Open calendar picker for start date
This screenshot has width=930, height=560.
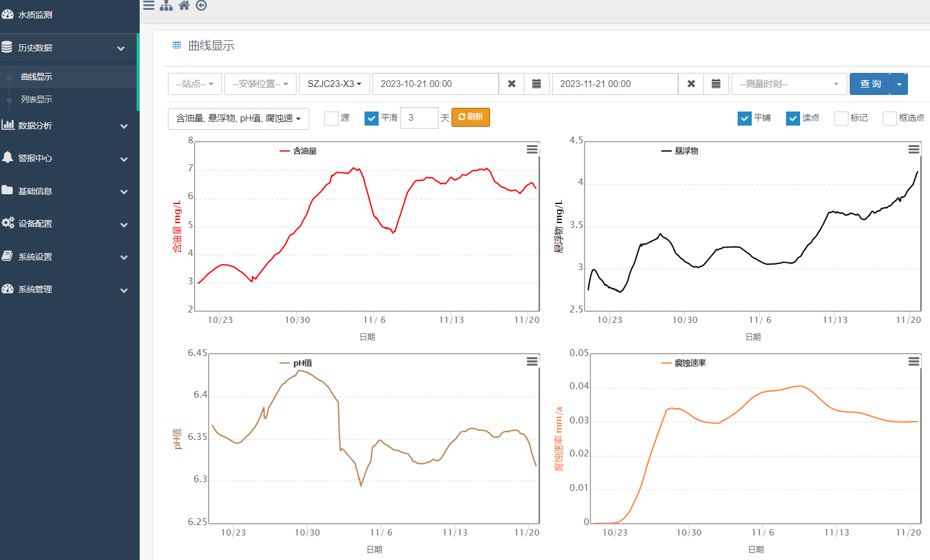[536, 84]
